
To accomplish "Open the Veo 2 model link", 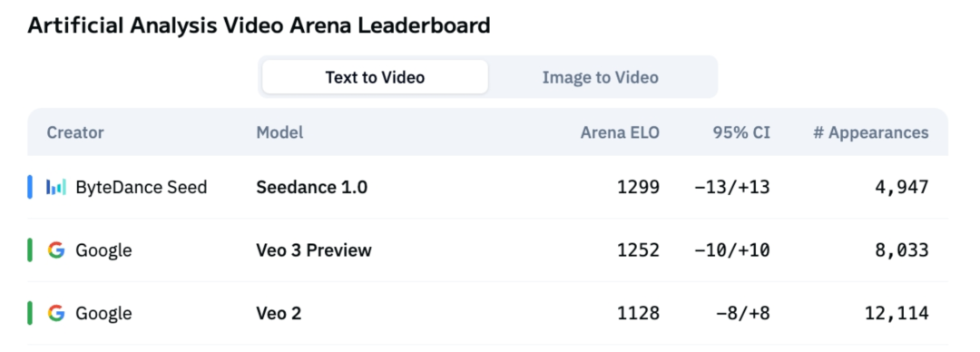I will 279,313.
